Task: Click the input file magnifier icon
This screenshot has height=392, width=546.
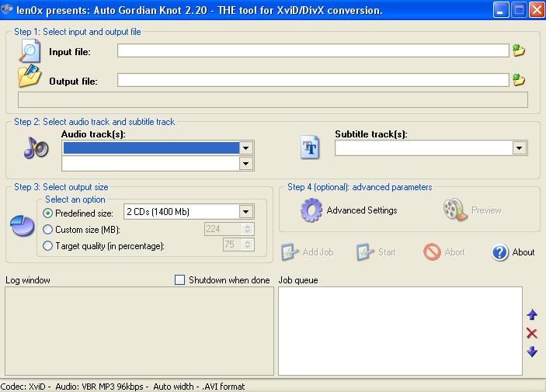Action: click(x=30, y=51)
